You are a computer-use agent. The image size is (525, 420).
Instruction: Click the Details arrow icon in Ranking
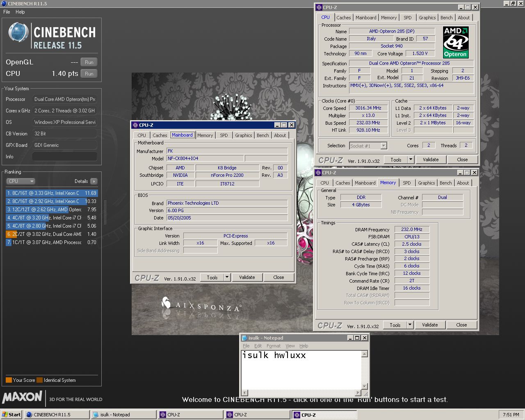[x=94, y=181]
